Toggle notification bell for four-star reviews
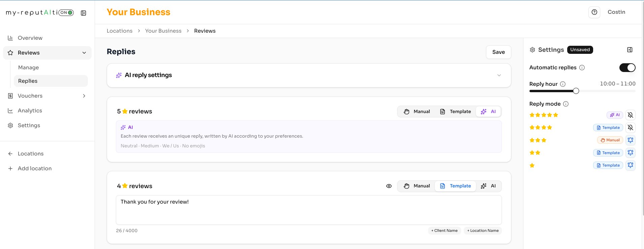This screenshot has width=644, height=249. [631, 128]
